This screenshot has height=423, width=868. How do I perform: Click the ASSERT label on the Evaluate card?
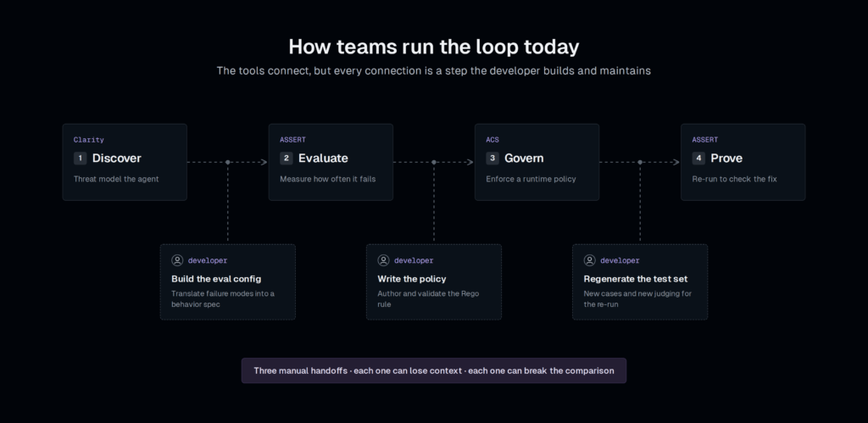pos(292,140)
